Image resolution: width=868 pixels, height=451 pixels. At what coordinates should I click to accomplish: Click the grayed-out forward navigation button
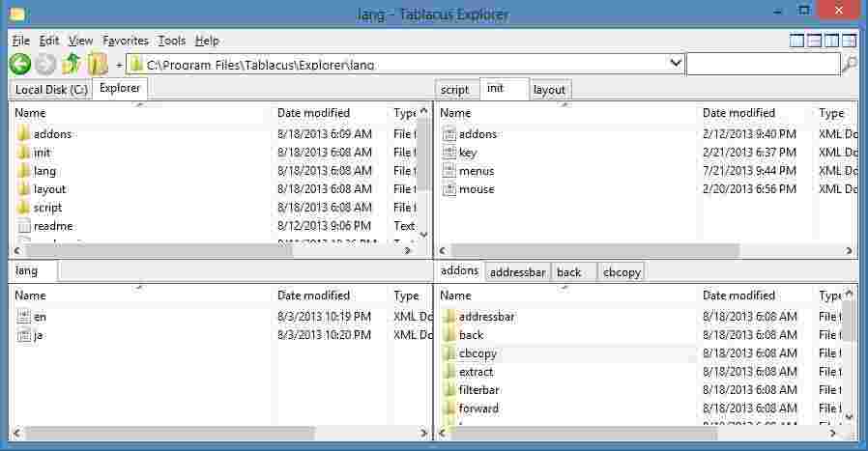click(46, 64)
